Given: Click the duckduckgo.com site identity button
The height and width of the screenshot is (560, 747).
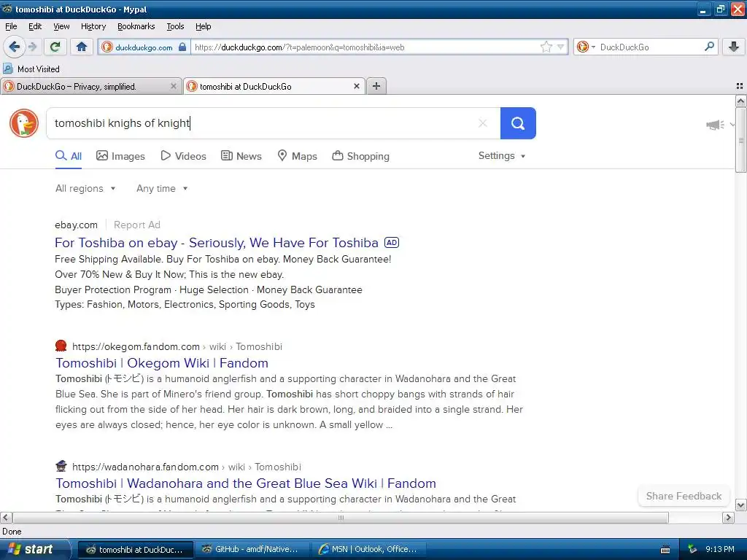Looking at the screenshot, I should coord(144,47).
